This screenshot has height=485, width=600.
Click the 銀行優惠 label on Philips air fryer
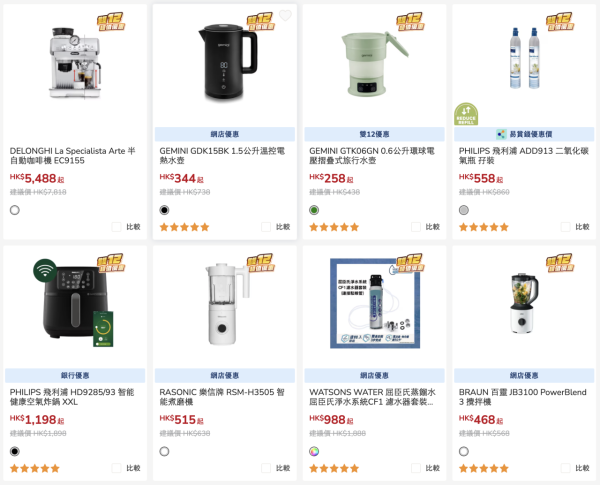tap(75, 375)
